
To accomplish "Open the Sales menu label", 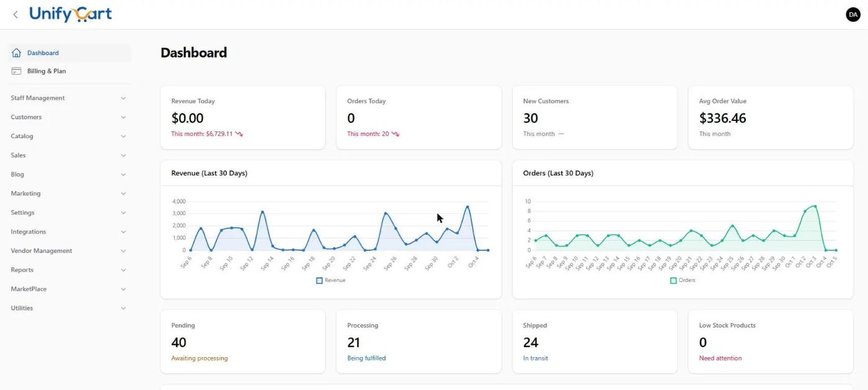I will (18, 156).
